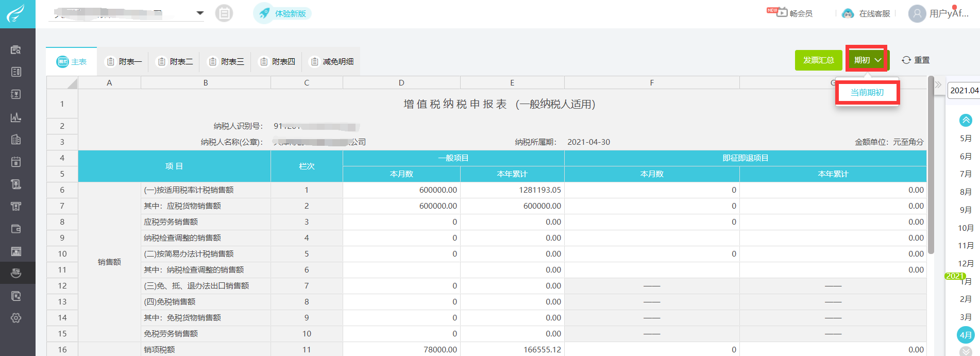Click the 2021.04 period input field
The height and width of the screenshot is (356, 980).
[x=963, y=91]
